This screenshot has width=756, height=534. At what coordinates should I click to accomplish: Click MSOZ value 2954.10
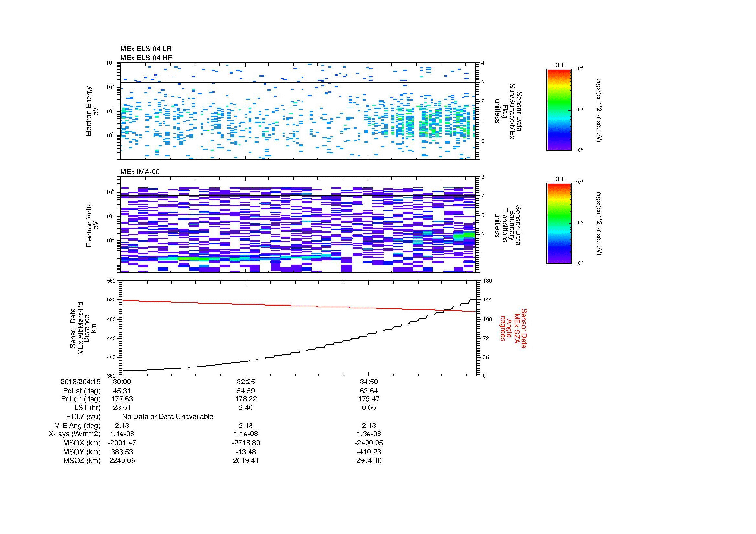click(x=369, y=461)
